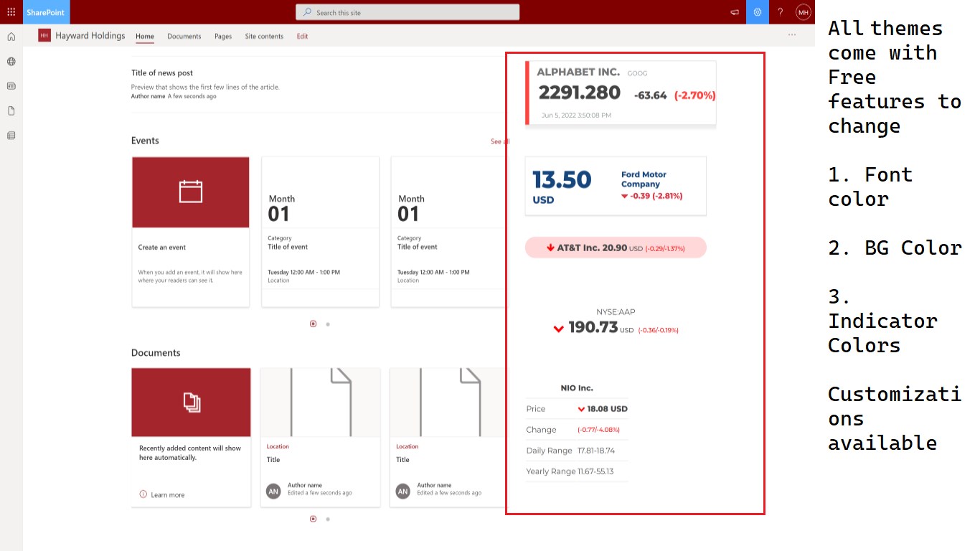Open the Site contents navigation tab
The image size is (980, 551).
coord(264,37)
